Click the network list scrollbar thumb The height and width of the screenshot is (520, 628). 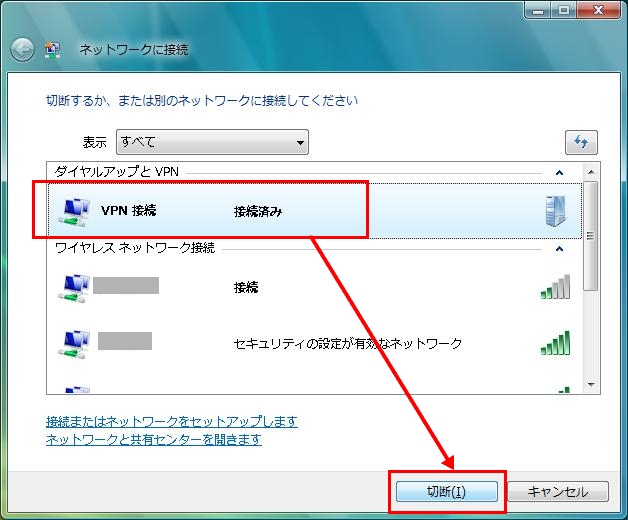tap(591, 236)
